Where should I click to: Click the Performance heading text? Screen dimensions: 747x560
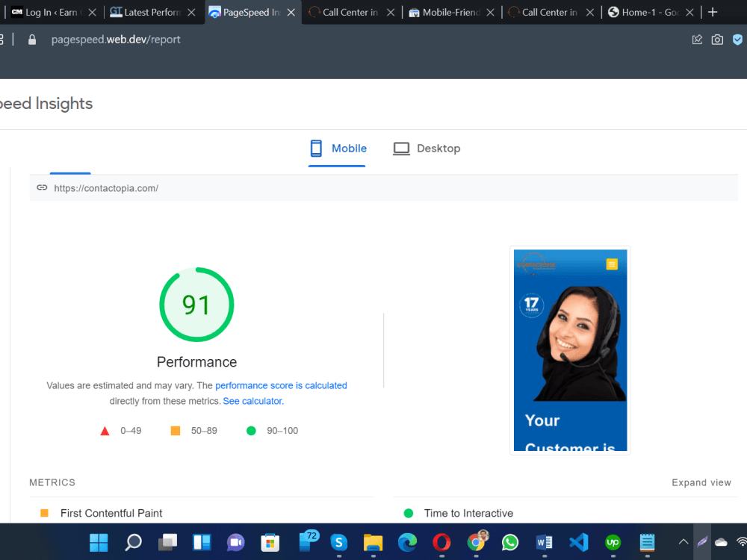(196, 362)
